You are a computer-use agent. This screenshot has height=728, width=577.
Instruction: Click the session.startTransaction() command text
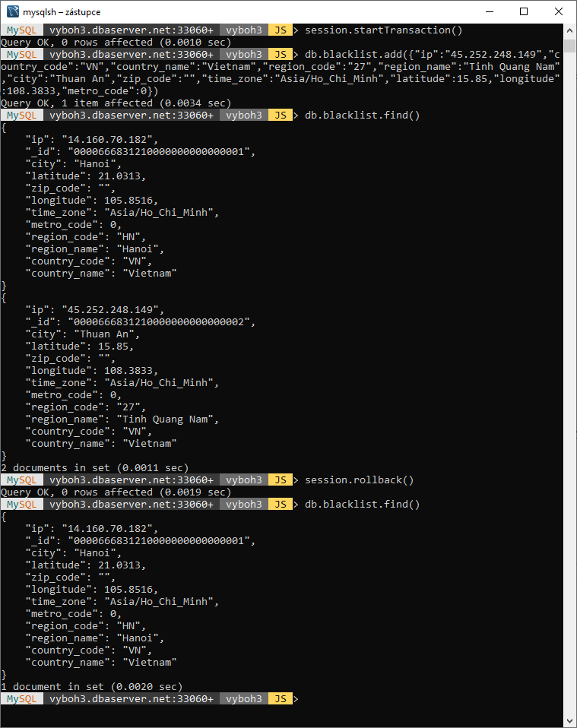(383, 30)
